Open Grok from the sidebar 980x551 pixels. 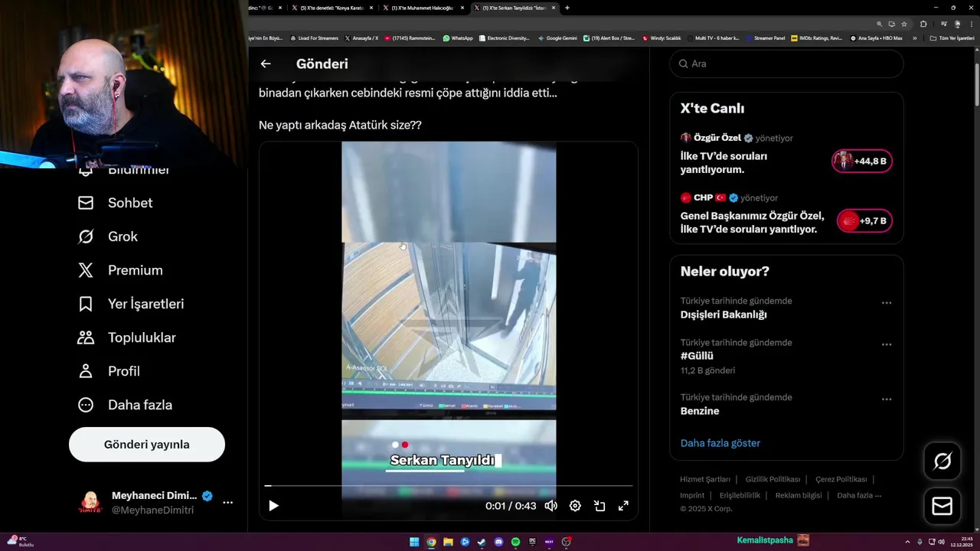[108, 236]
